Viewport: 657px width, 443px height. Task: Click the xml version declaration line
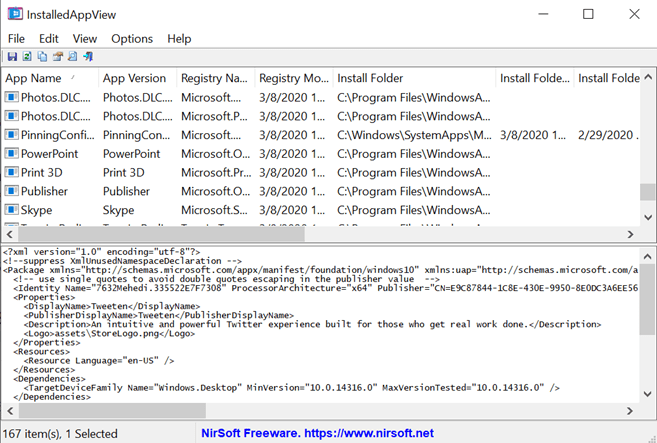[101, 252]
